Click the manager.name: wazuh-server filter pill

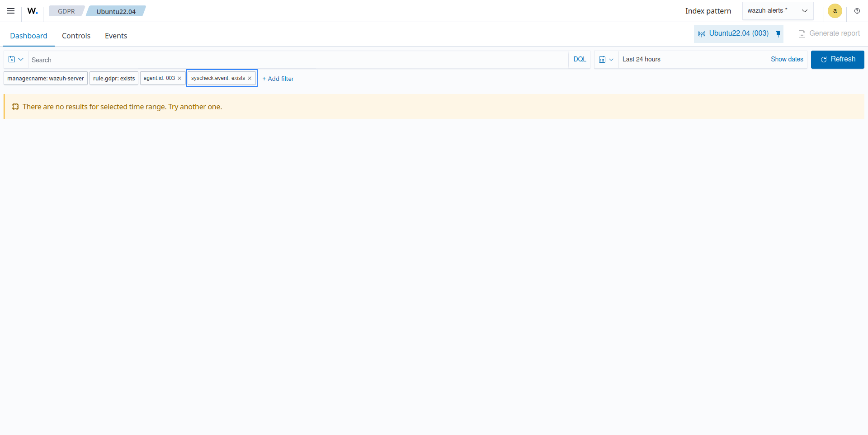pos(46,79)
